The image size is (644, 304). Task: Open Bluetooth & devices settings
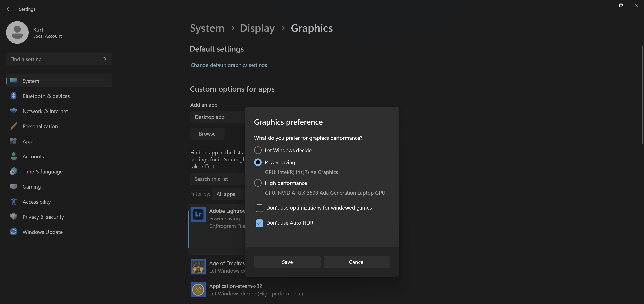tap(46, 96)
